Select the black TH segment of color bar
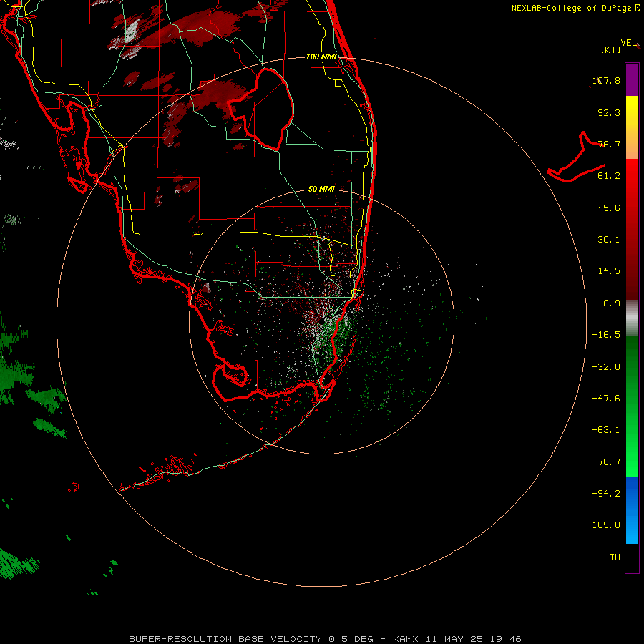This screenshot has width=644, height=644. point(632,557)
